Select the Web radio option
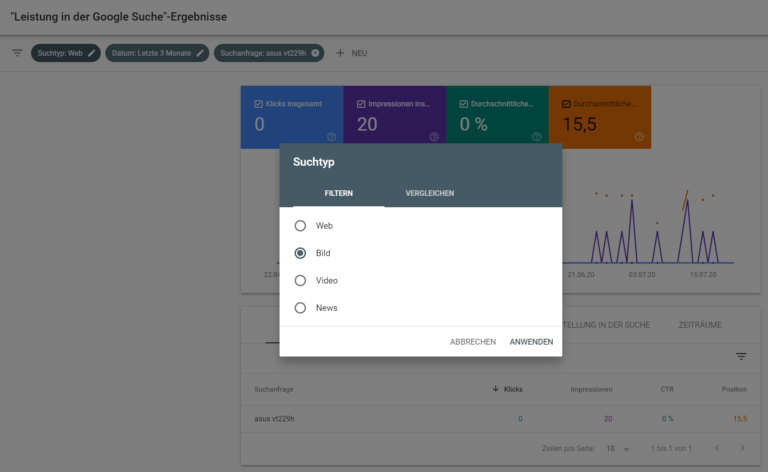Image resolution: width=768 pixels, height=472 pixels. 300,226
